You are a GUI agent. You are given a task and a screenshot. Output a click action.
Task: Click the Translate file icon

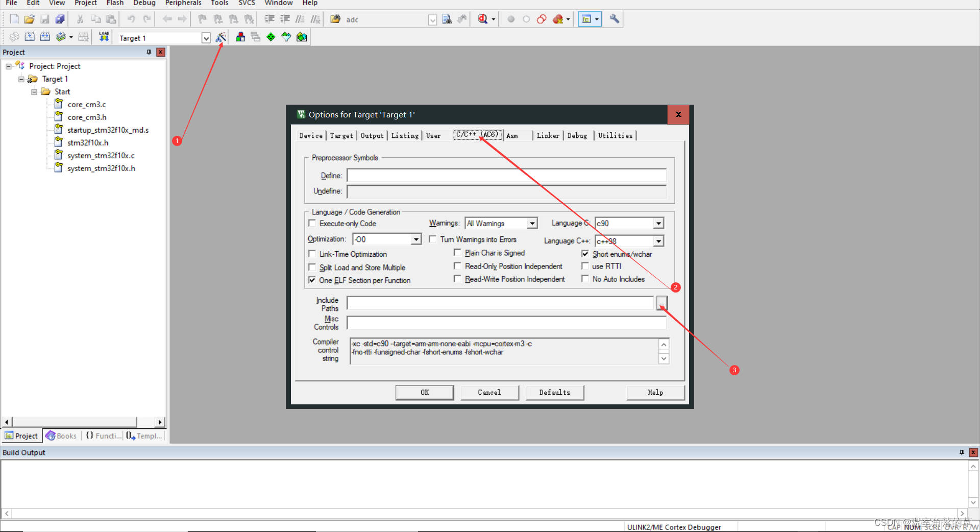point(14,37)
